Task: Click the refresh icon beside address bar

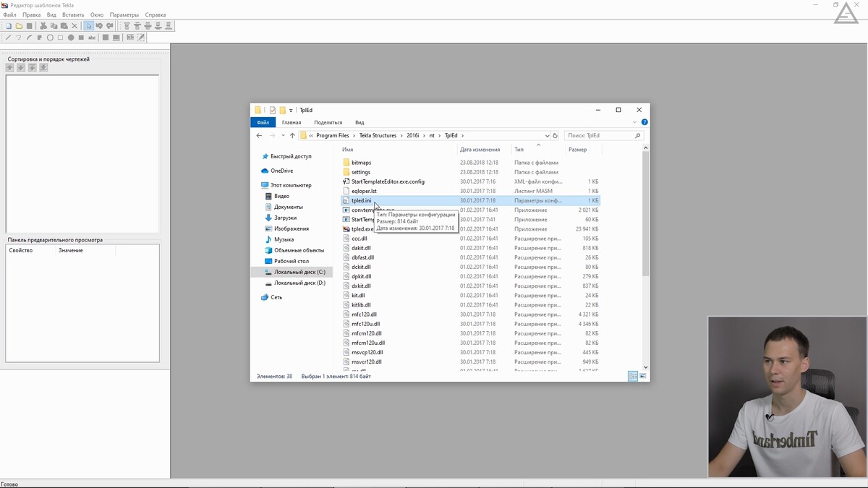Action: (555, 135)
